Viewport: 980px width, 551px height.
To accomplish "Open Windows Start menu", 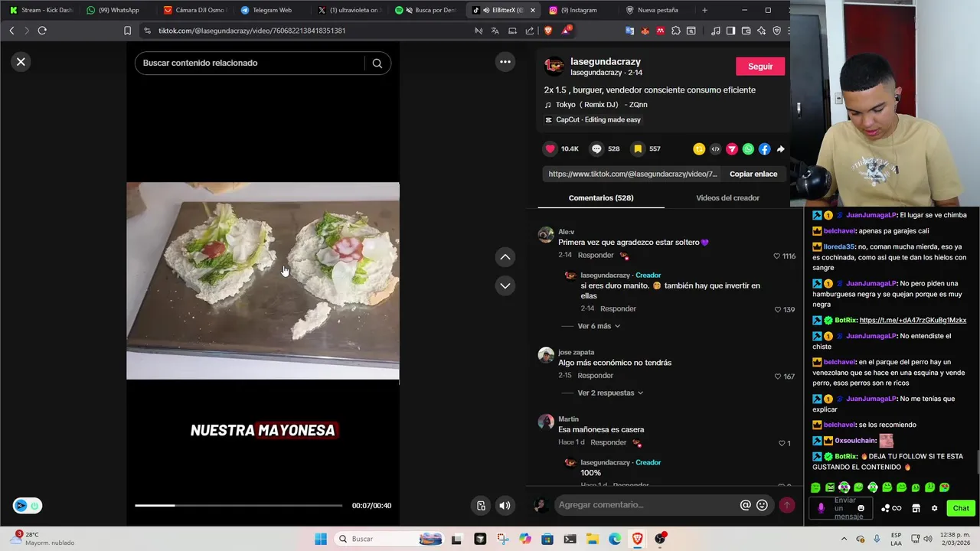I will pyautogui.click(x=321, y=539).
